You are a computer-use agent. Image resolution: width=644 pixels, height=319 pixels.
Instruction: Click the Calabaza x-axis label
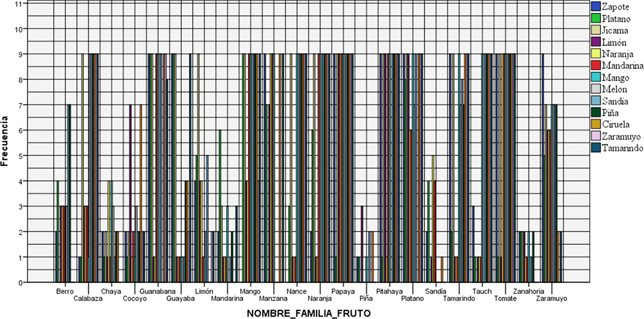(88, 298)
